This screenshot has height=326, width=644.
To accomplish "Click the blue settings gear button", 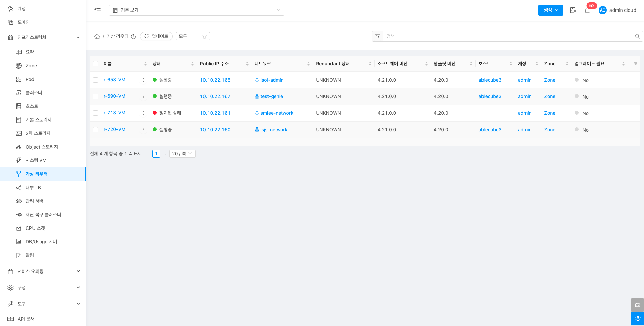I will (637, 318).
